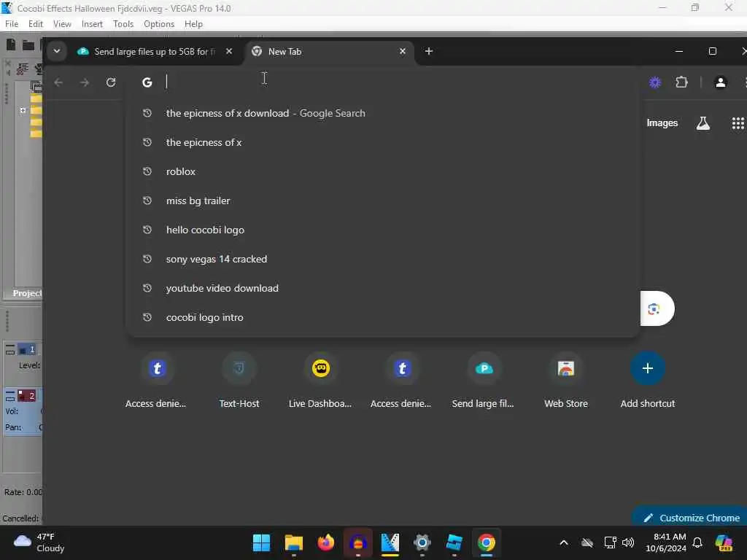
Task: Open VEGAS Insert menu
Action: point(92,24)
